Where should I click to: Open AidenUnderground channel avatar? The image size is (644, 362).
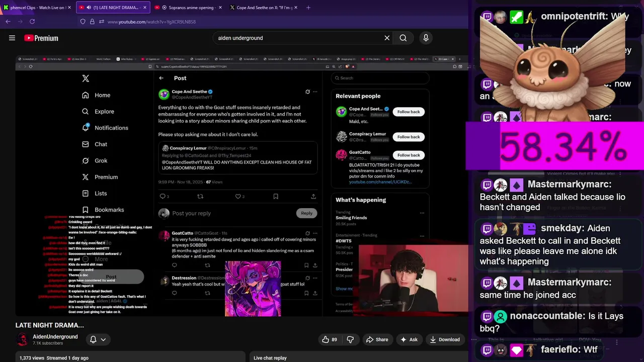pyautogui.click(x=22, y=339)
